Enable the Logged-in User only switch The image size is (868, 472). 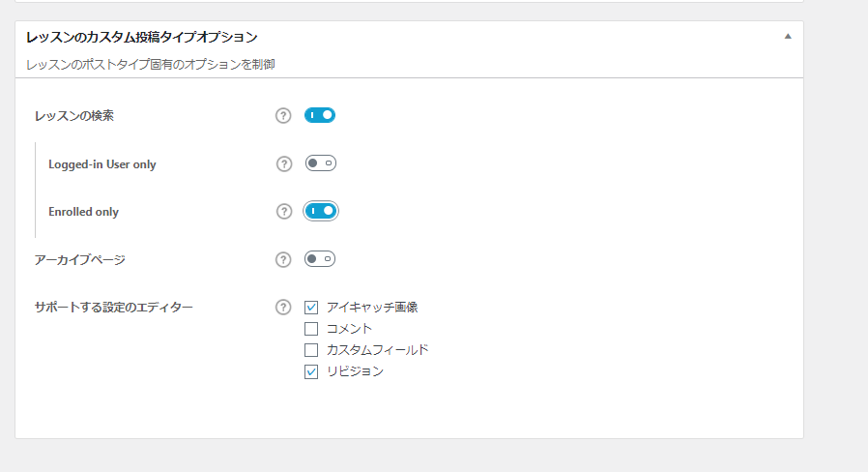point(321,163)
